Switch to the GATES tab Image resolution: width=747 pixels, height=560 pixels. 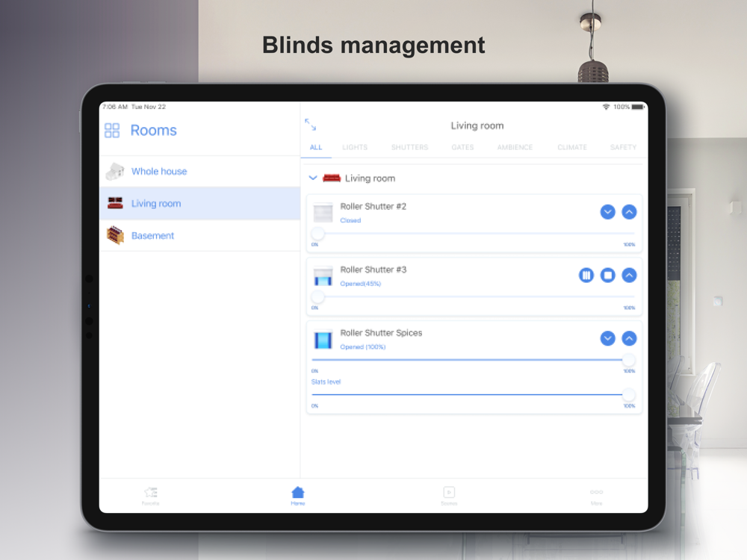point(462,148)
